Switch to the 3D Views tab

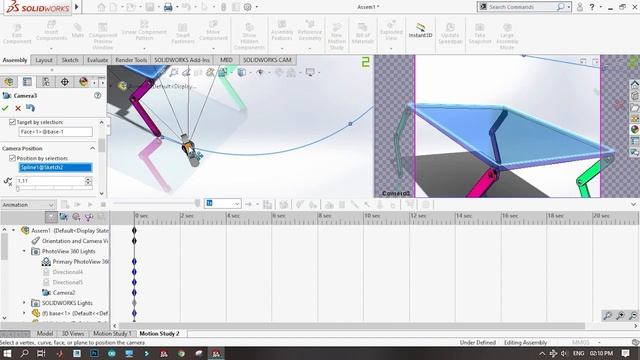[73, 333]
